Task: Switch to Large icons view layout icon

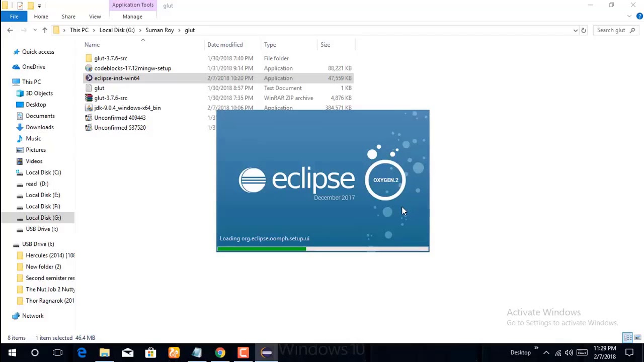Action: 637,338
